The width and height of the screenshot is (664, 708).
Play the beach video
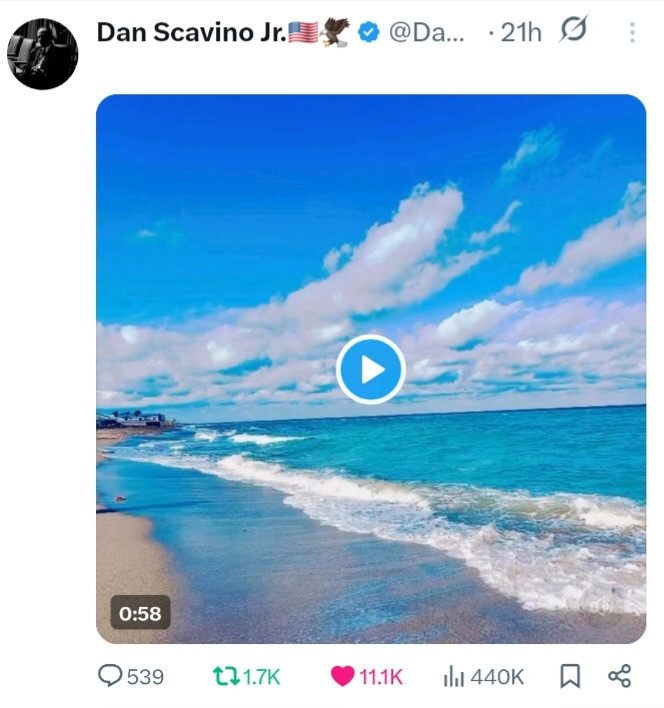[371, 370]
